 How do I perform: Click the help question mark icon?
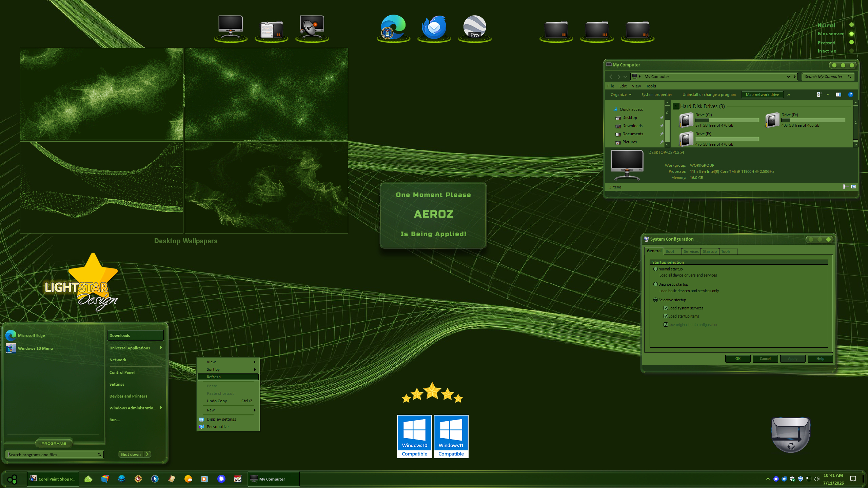tap(850, 95)
